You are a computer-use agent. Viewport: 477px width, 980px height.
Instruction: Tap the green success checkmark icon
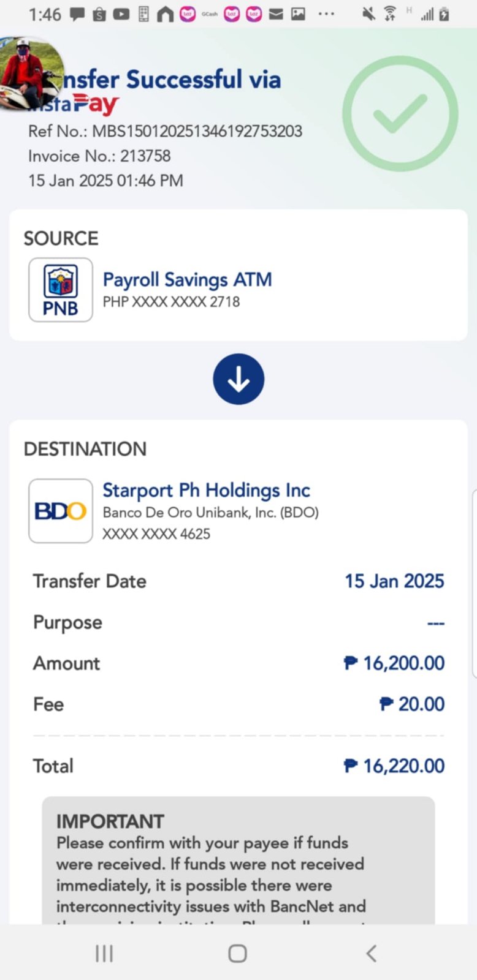tap(400, 114)
